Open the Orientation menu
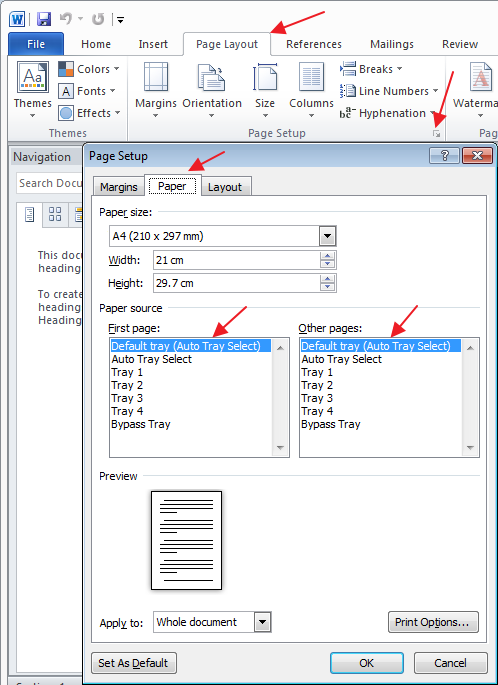 pos(212,90)
